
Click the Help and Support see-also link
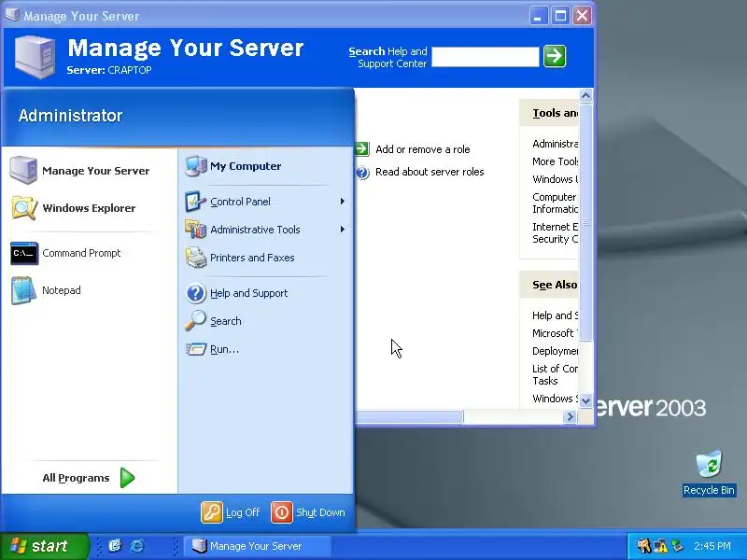click(555, 315)
